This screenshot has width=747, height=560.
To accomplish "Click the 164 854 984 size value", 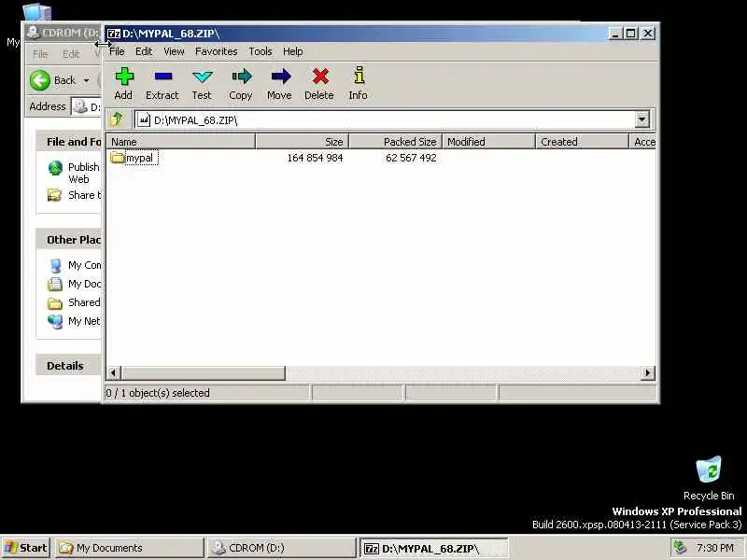I will 315,158.
